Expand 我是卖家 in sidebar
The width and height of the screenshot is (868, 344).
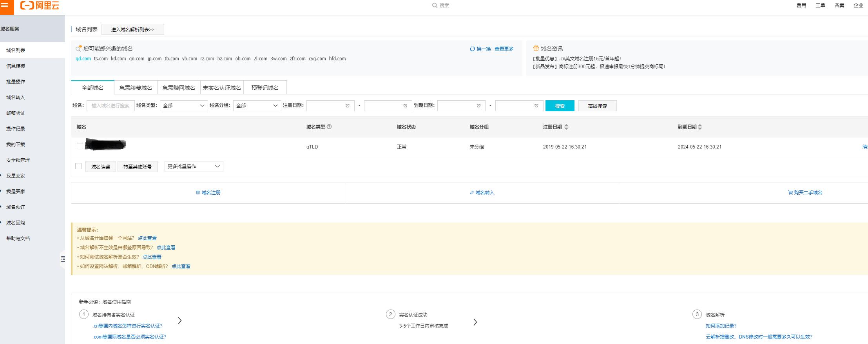16,176
